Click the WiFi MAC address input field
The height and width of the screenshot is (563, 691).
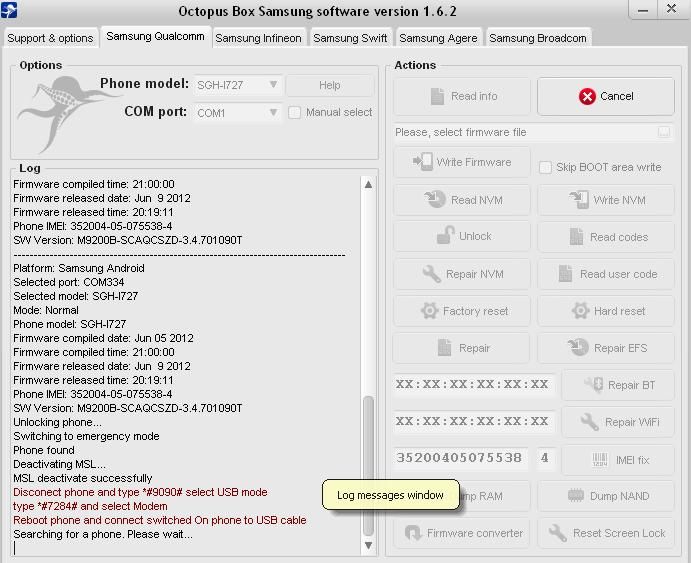pos(473,422)
